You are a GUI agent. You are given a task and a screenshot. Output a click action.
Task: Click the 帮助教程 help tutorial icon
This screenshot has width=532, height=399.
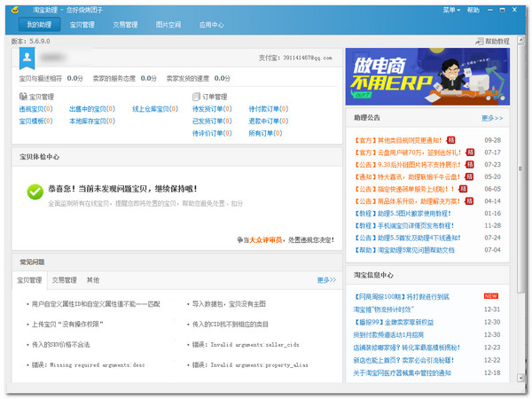point(479,42)
